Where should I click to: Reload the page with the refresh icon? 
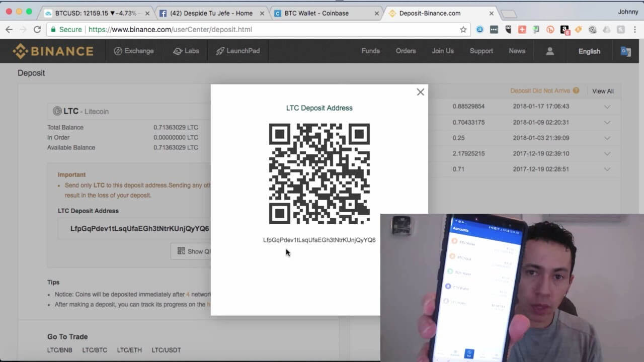(37, 30)
